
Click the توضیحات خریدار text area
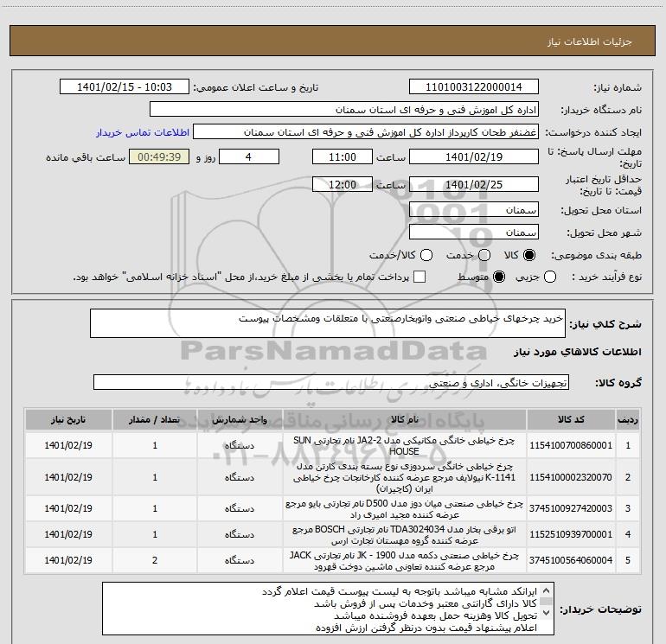328,609
